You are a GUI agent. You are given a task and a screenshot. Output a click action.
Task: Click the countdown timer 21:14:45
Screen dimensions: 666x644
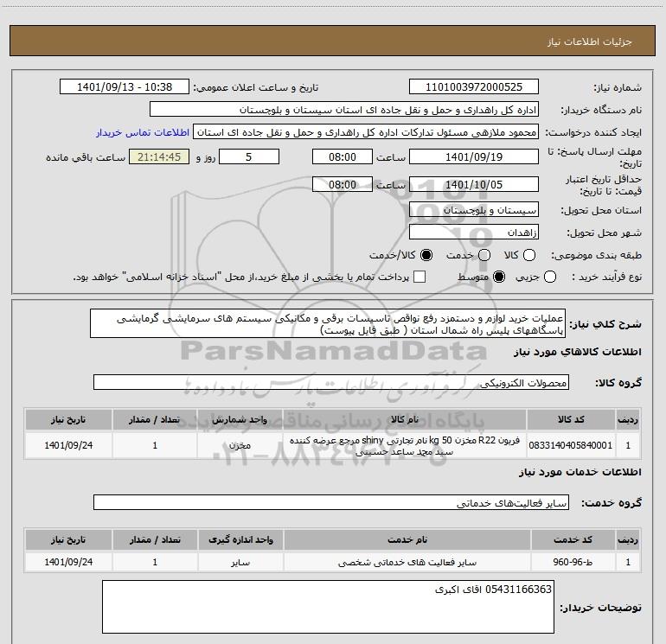159,156
